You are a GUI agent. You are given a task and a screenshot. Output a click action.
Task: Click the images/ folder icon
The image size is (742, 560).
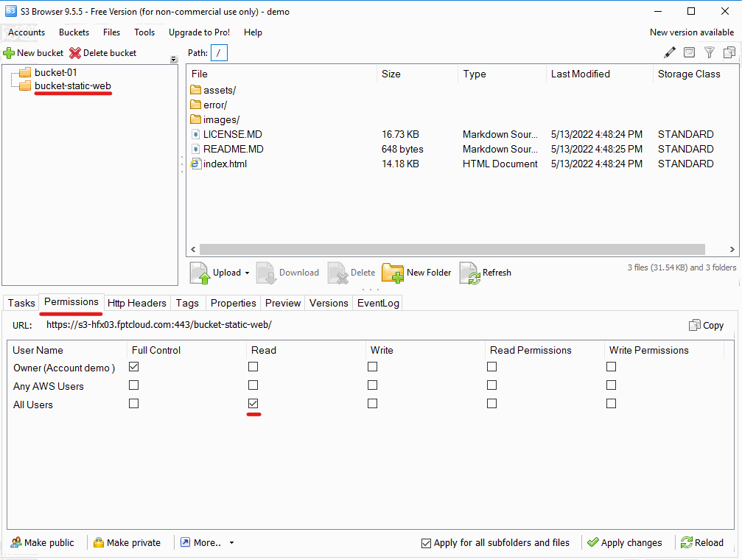coord(195,119)
